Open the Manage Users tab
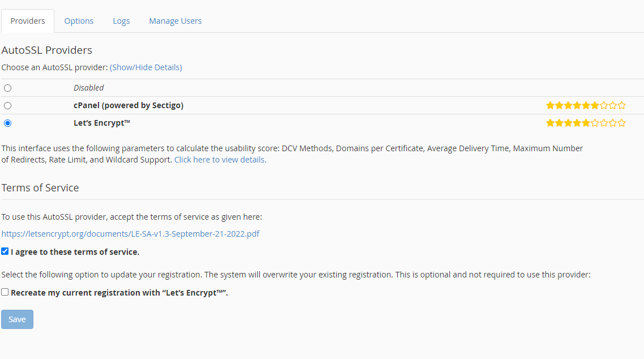The height and width of the screenshot is (359, 644). pyautogui.click(x=175, y=21)
